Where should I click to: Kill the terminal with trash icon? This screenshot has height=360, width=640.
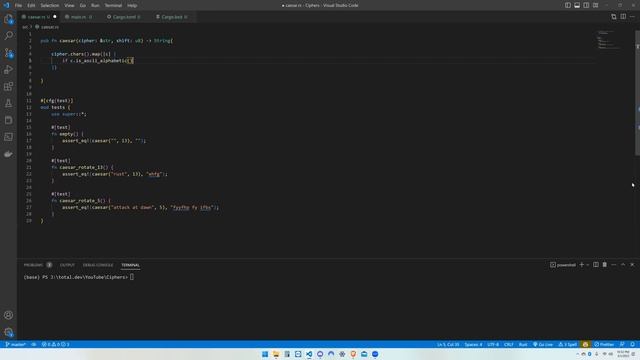pos(604,265)
